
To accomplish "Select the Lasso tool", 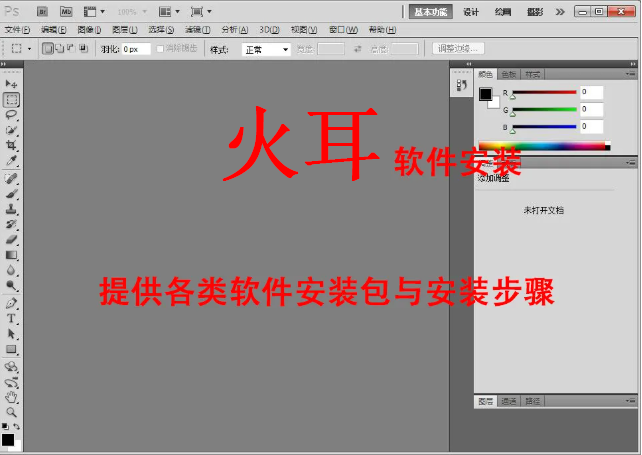I will [x=11, y=115].
